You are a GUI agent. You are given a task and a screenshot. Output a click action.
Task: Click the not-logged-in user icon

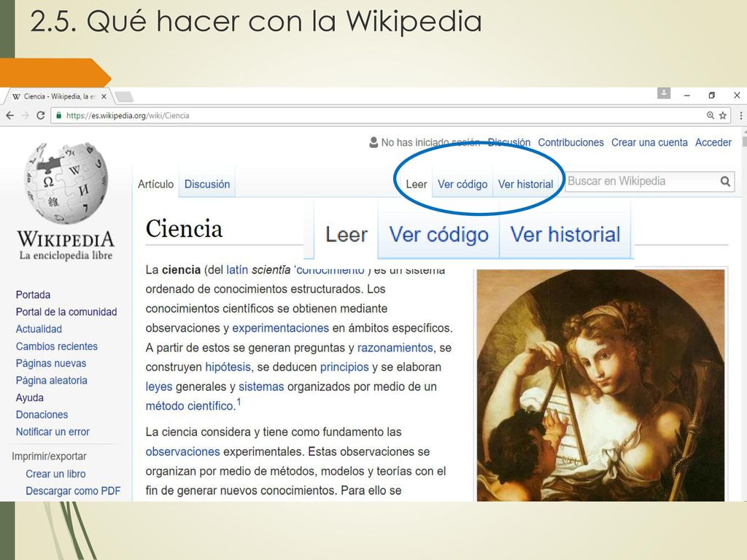pos(373,142)
